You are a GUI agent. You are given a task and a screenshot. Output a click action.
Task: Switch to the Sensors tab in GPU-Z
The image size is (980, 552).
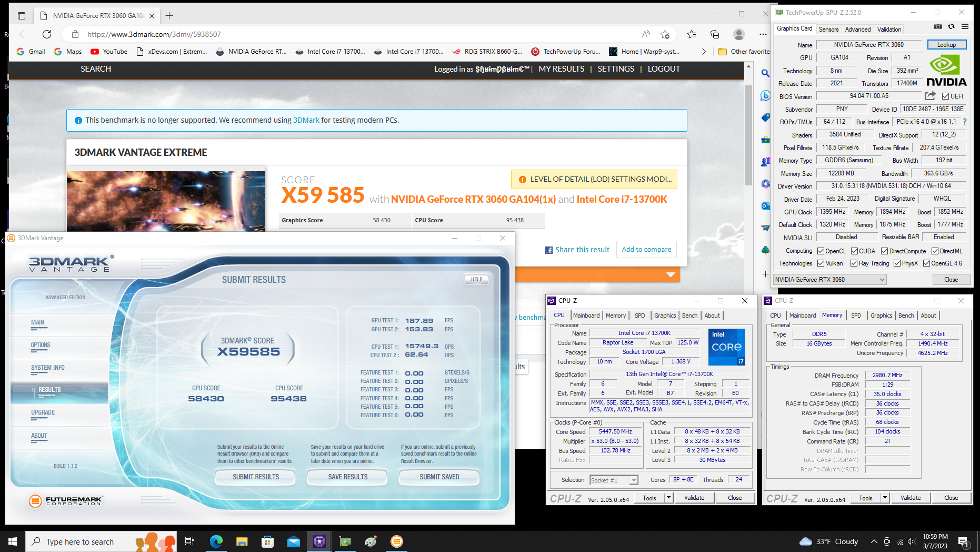pos(828,29)
